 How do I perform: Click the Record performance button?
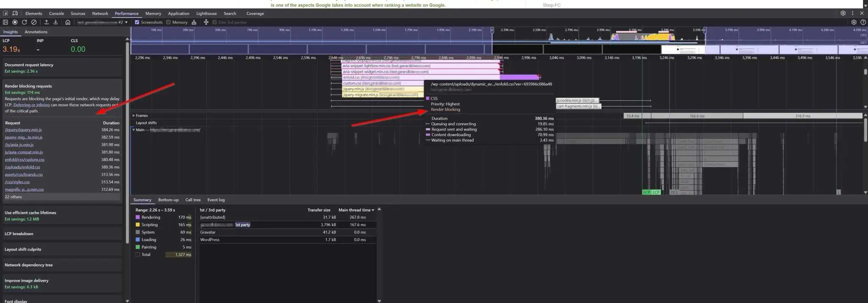(x=15, y=22)
